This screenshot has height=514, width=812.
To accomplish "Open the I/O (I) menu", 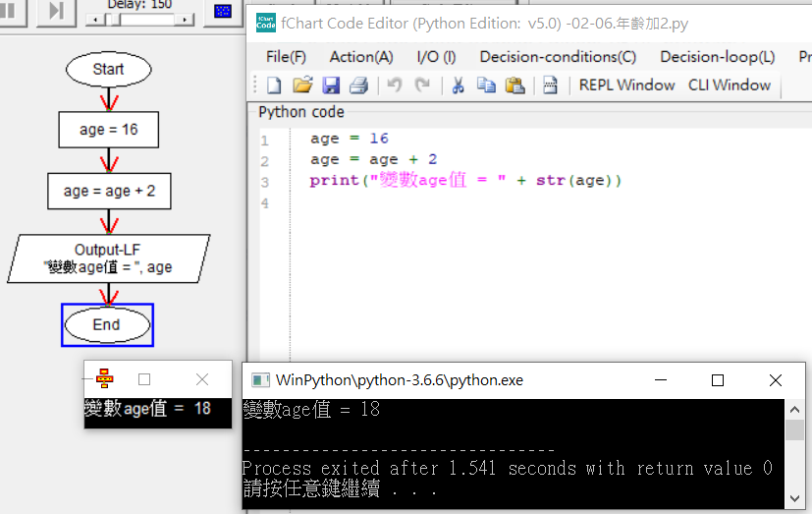I will 436,56.
